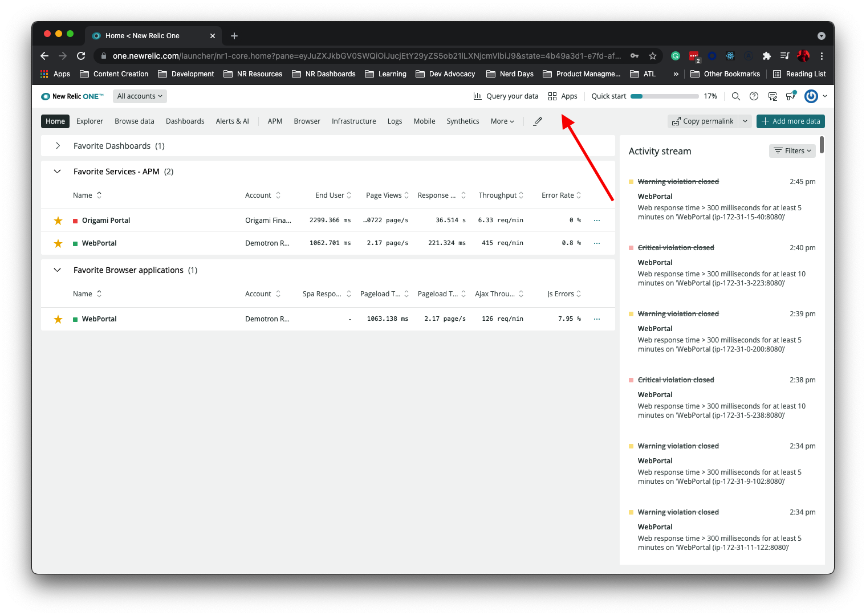The image size is (866, 616).
Task: Open the media control playlist icon
Action: pos(785,56)
